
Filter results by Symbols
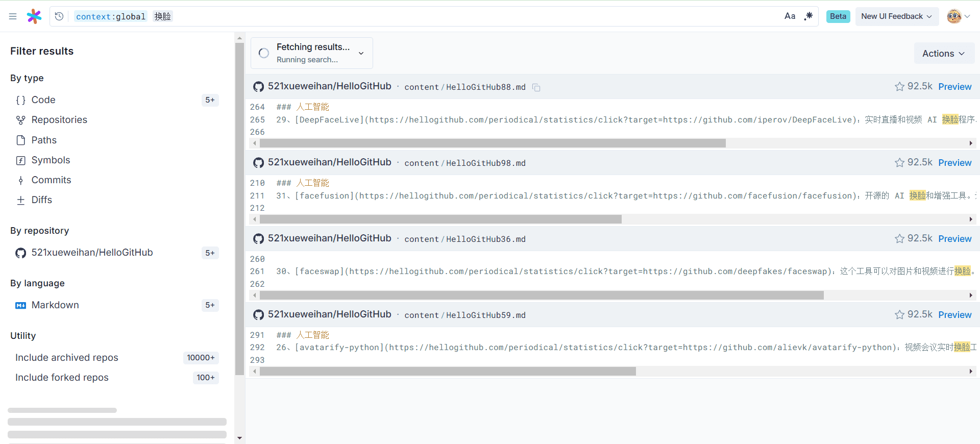[x=117, y=160]
